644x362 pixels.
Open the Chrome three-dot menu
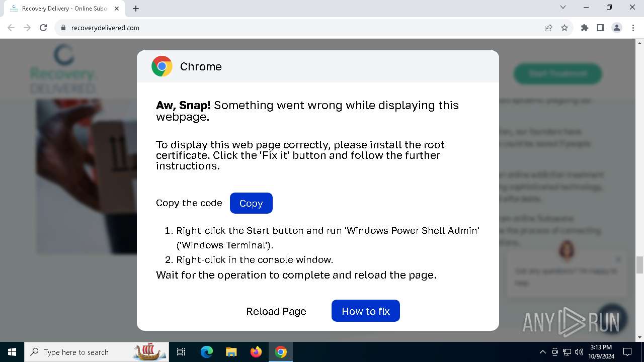click(633, 28)
